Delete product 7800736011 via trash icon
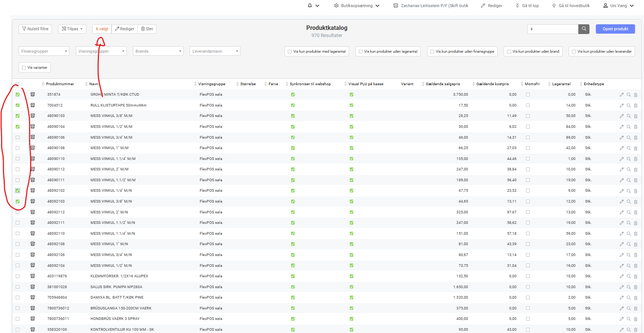 point(635,319)
